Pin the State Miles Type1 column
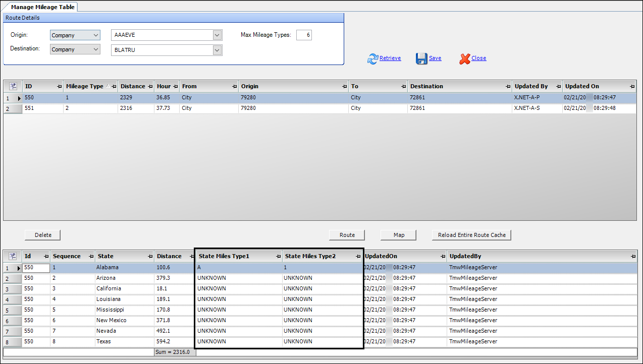Image resolution: width=643 pixels, height=364 pixels. 278,257
